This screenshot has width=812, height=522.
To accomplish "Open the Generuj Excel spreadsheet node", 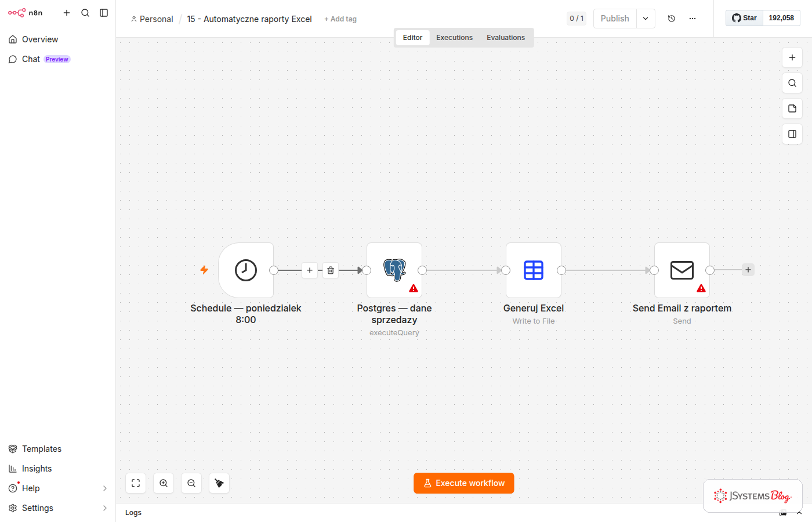I will (534, 270).
